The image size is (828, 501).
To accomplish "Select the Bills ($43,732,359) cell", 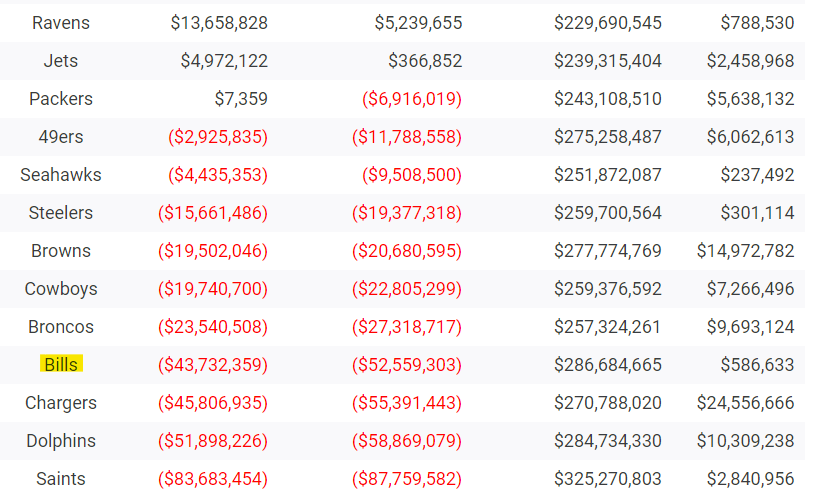I will tap(213, 365).
